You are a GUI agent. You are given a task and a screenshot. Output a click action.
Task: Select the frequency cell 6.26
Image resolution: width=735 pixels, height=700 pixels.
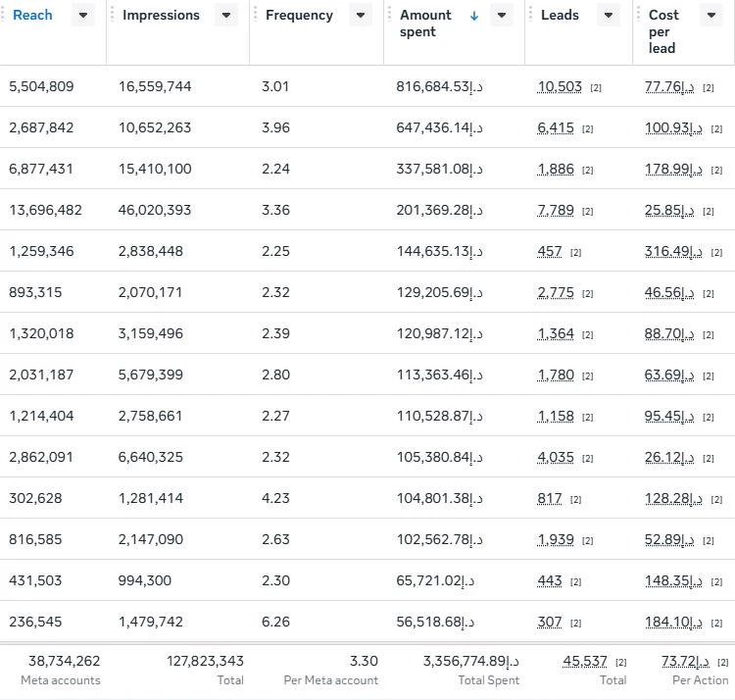click(x=275, y=623)
